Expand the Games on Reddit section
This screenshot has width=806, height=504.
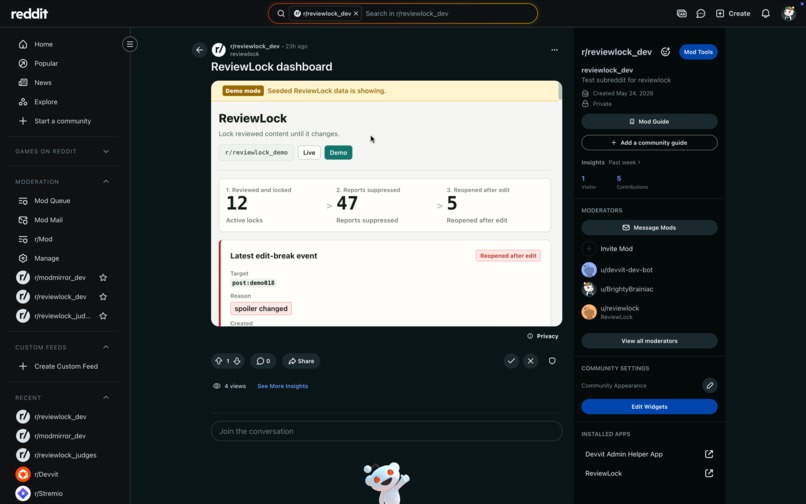[x=106, y=151]
